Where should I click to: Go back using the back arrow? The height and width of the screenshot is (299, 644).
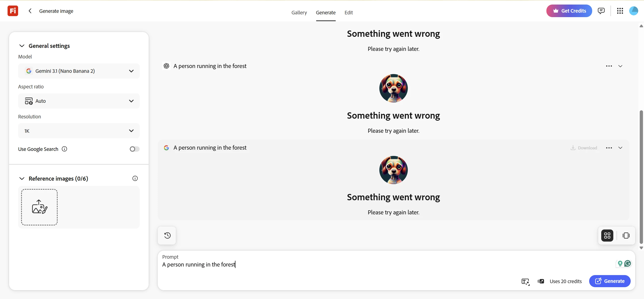[x=30, y=11]
